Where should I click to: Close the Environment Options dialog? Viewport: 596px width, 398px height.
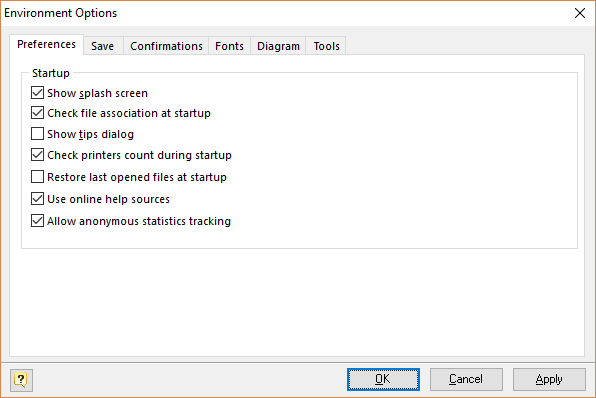coord(580,13)
